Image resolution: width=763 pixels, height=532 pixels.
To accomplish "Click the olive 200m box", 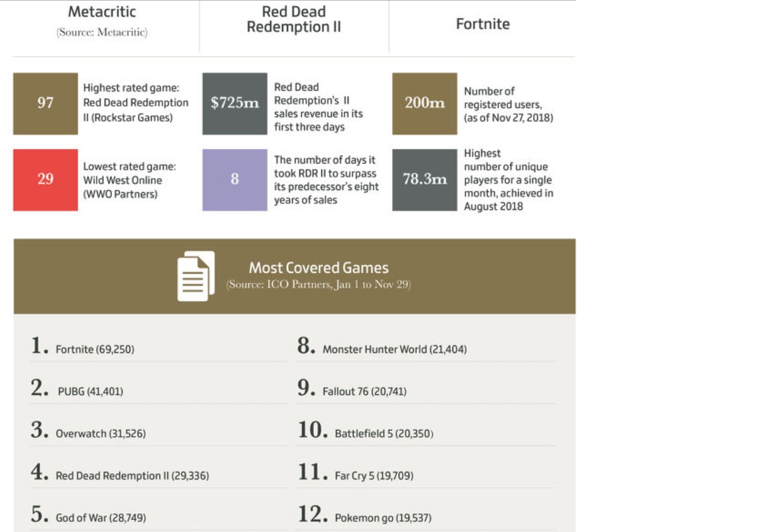I will click(x=425, y=103).
